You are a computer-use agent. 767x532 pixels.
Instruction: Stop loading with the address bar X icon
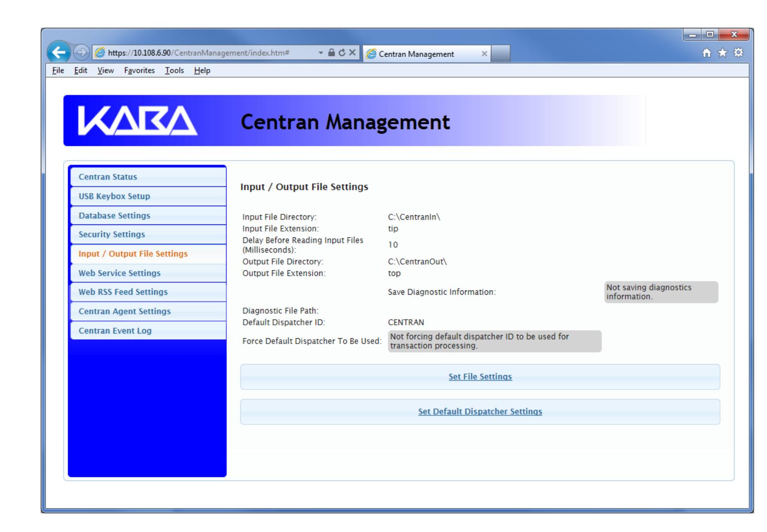pos(352,53)
